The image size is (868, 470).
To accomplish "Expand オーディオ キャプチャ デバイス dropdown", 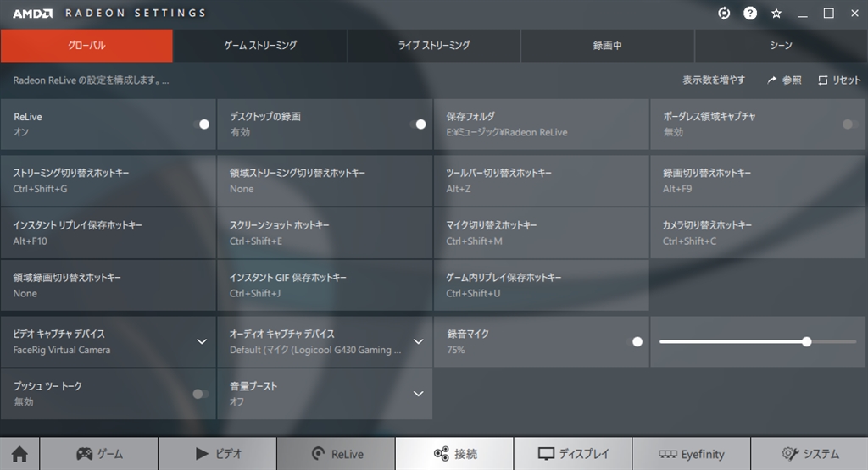I will click(x=419, y=342).
